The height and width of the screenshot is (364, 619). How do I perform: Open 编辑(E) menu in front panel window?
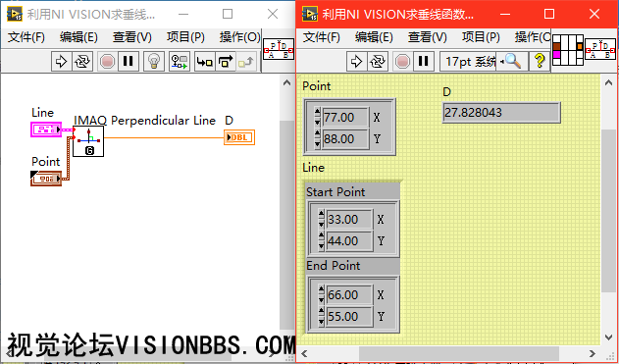click(374, 37)
